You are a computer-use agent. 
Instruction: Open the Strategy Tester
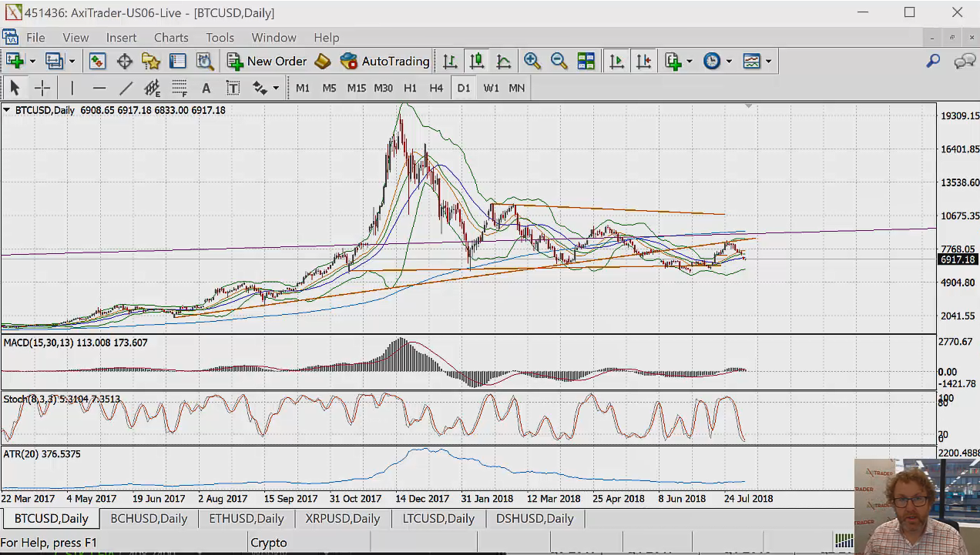coord(205,62)
